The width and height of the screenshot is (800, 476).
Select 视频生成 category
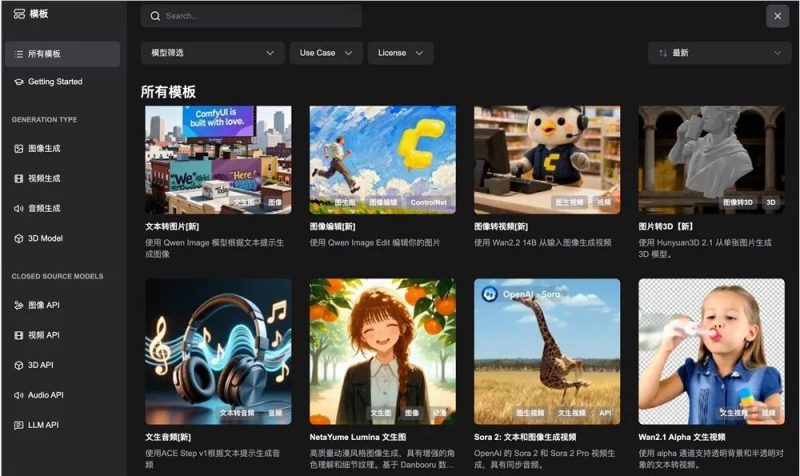click(x=63, y=179)
